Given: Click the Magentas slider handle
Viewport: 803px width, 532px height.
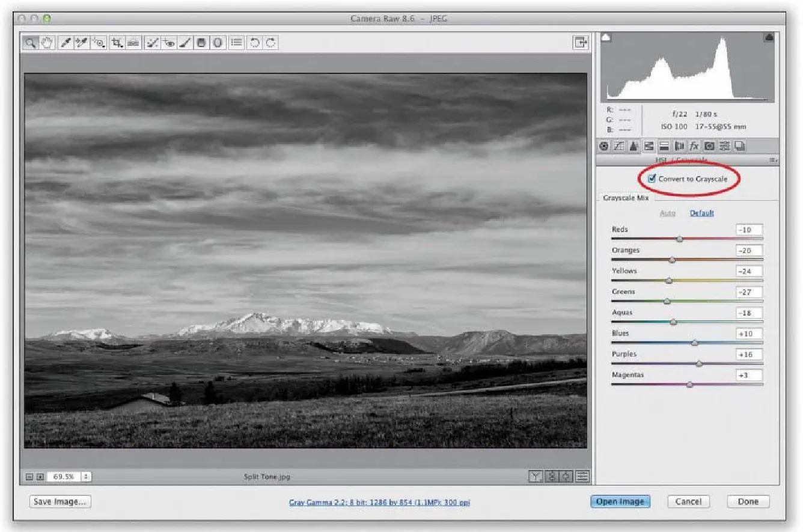Looking at the screenshot, I should click(689, 385).
